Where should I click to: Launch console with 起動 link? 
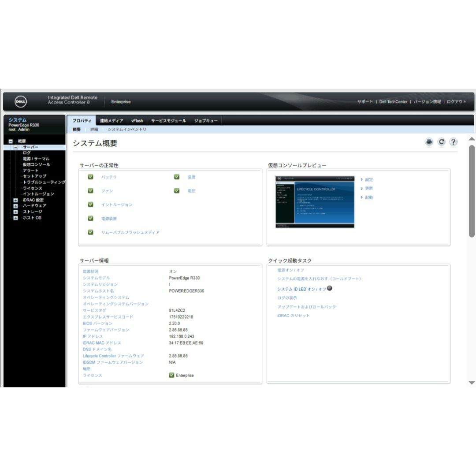[x=369, y=197]
